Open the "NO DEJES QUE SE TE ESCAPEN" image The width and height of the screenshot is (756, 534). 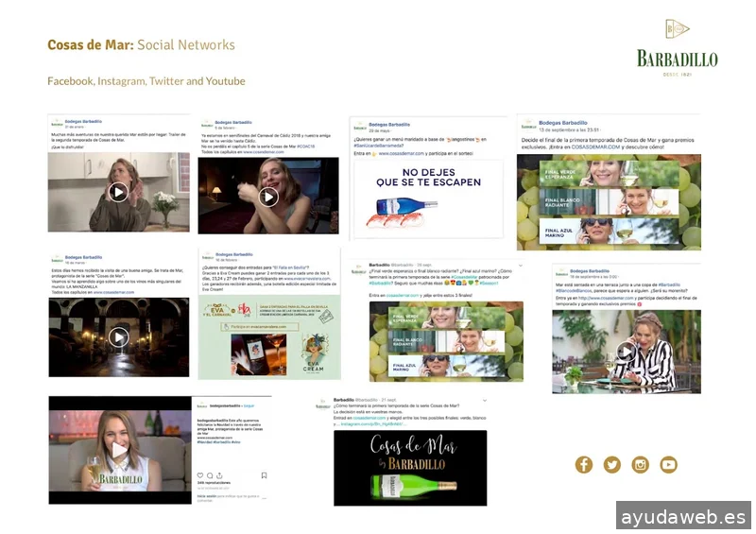[429, 198]
